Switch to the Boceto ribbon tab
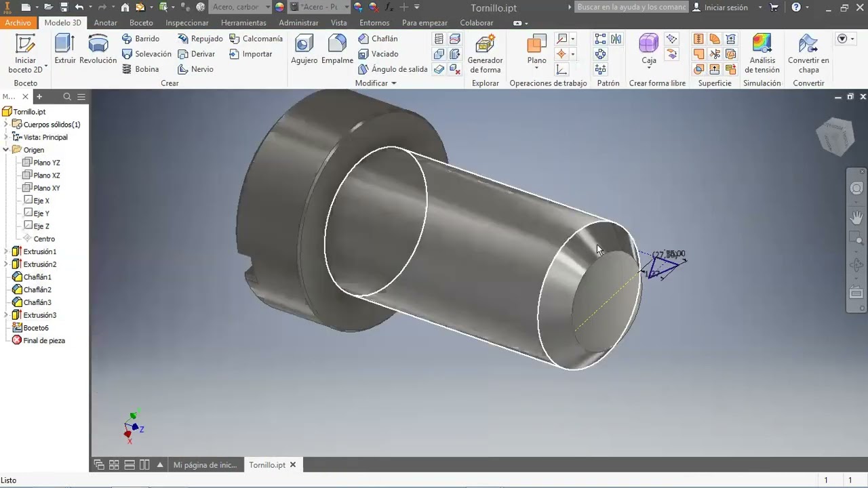Image resolution: width=868 pixels, height=488 pixels. [141, 22]
